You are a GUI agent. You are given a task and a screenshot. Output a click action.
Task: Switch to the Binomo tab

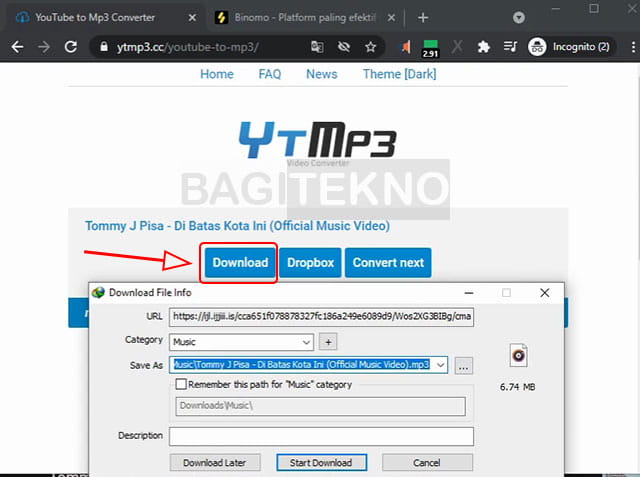point(304,18)
